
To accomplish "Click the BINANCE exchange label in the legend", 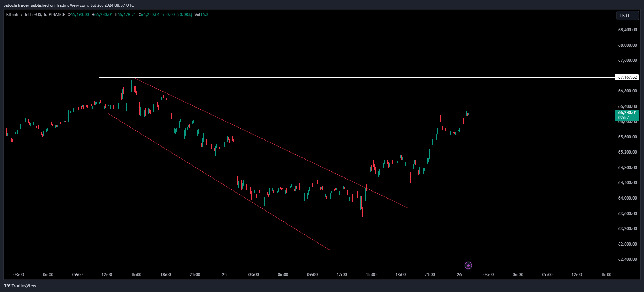I will (57, 15).
